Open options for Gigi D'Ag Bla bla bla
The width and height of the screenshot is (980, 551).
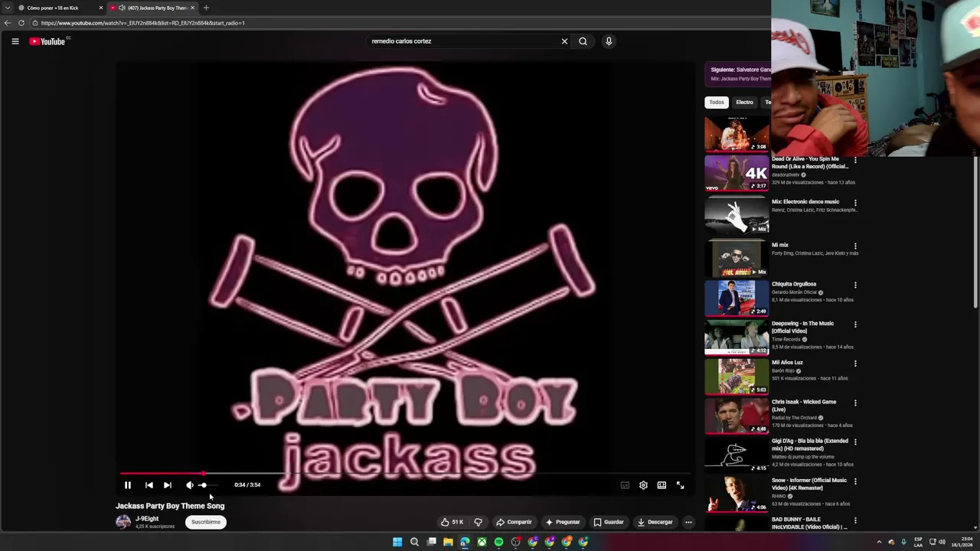(855, 442)
